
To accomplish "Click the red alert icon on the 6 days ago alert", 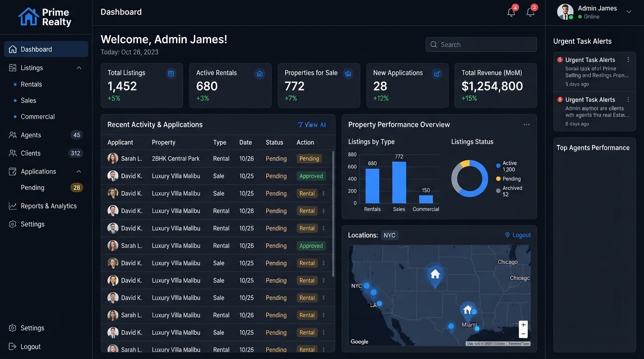I will pos(560,100).
